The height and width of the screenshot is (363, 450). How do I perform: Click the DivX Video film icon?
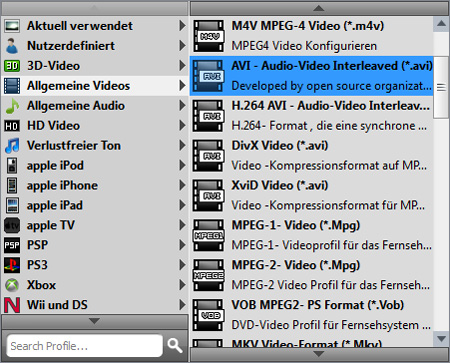click(209, 156)
